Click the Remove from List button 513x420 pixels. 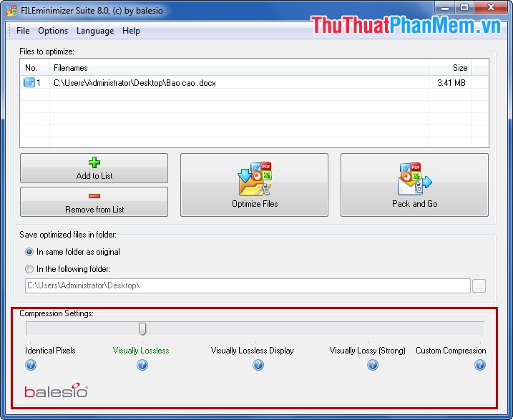point(94,202)
